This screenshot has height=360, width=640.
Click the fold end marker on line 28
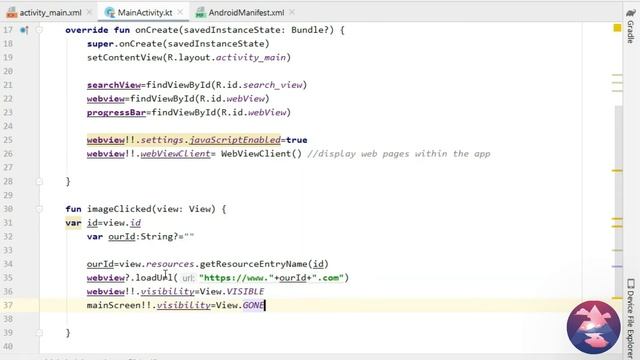(x=39, y=181)
